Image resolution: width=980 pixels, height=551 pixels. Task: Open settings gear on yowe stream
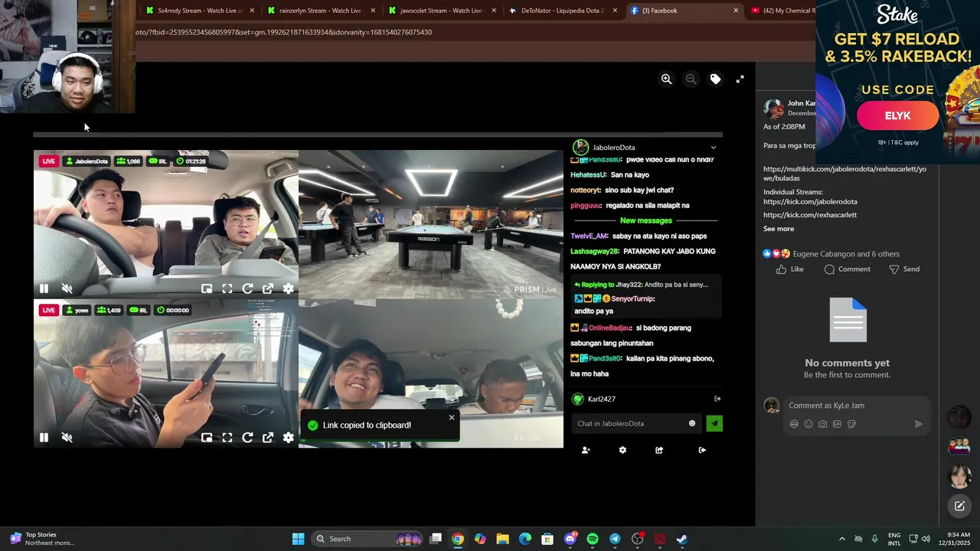[288, 438]
